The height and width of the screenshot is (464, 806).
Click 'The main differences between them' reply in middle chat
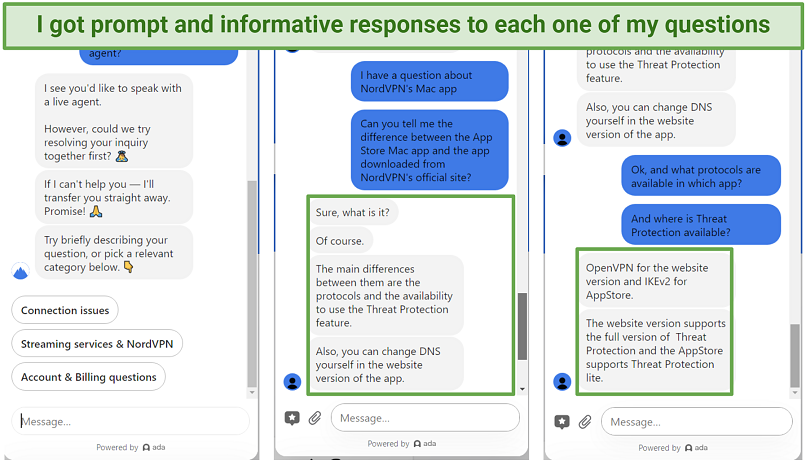point(387,296)
